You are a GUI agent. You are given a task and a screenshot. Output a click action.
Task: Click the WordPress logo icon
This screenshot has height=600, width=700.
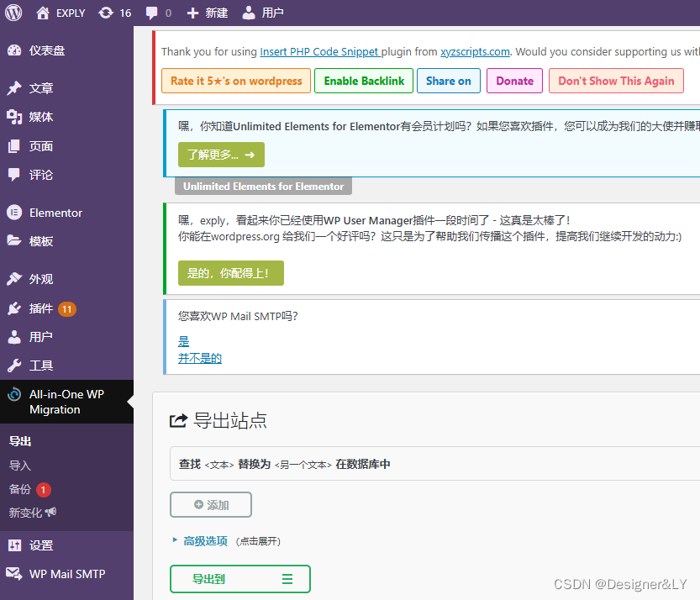[x=13, y=13]
